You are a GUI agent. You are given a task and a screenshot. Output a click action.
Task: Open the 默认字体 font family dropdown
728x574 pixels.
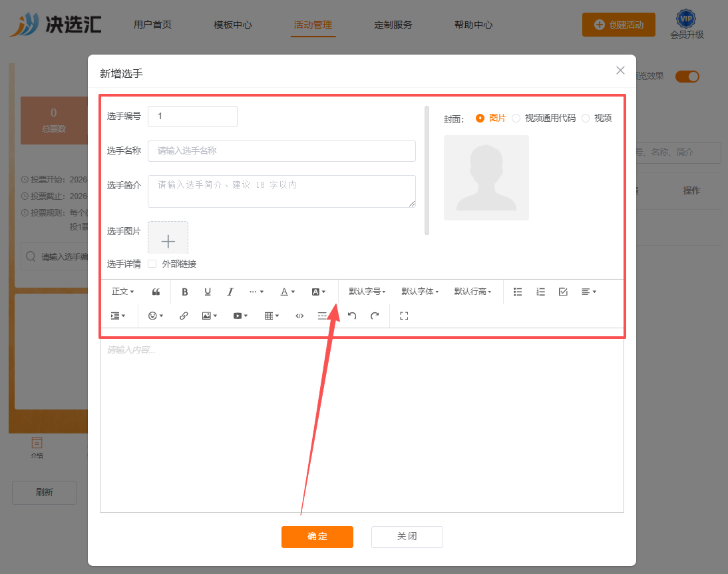pos(420,292)
